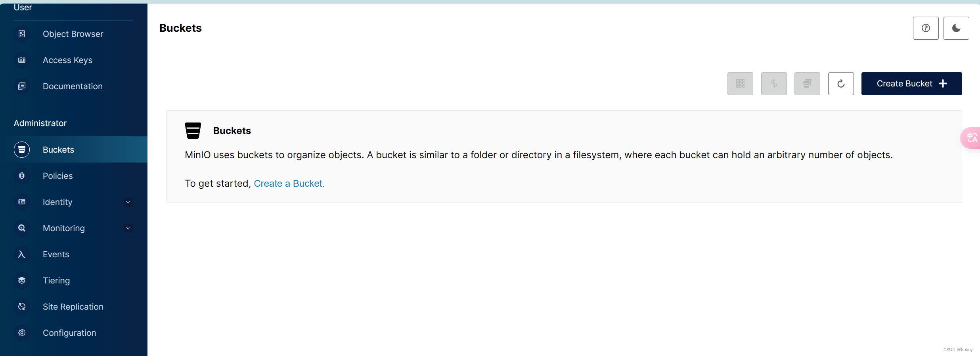Image resolution: width=980 pixels, height=356 pixels.
Task: Open Site Replication menu item
Action: (74, 307)
